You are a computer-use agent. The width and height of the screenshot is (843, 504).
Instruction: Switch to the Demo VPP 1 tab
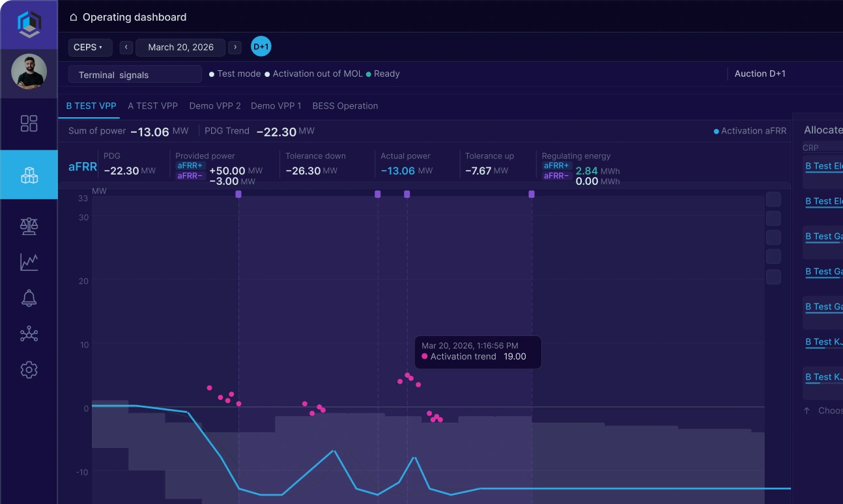tap(276, 105)
